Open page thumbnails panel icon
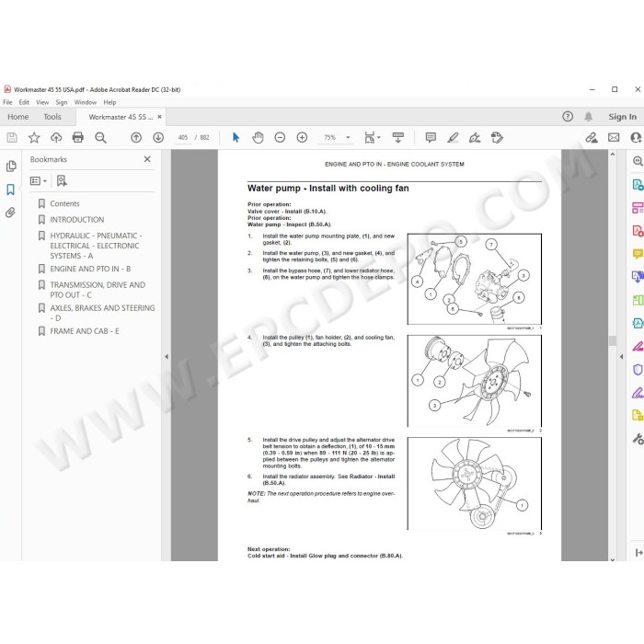 11,166
